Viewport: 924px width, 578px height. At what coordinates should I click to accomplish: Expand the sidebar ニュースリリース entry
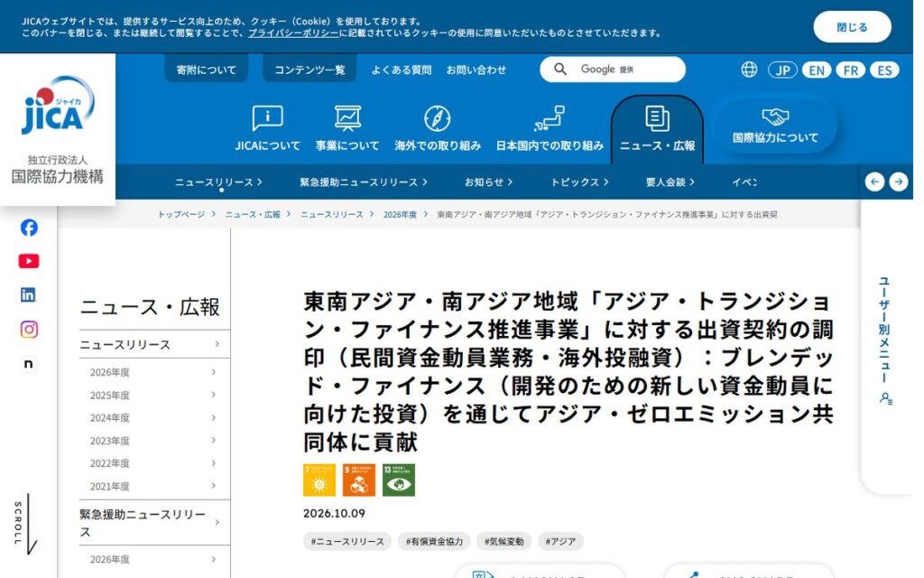(154, 344)
